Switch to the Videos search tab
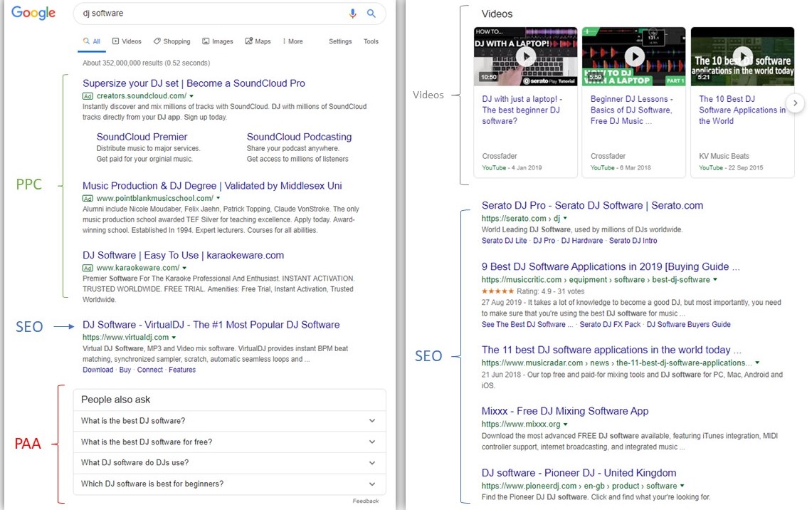The width and height of the screenshot is (812, 510). 127,41
